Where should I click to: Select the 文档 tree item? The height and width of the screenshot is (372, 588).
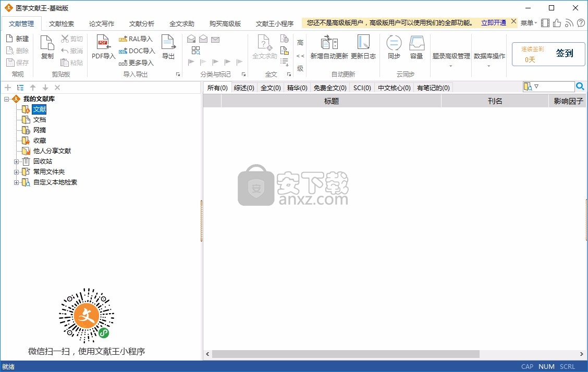(x=40, y=120)
